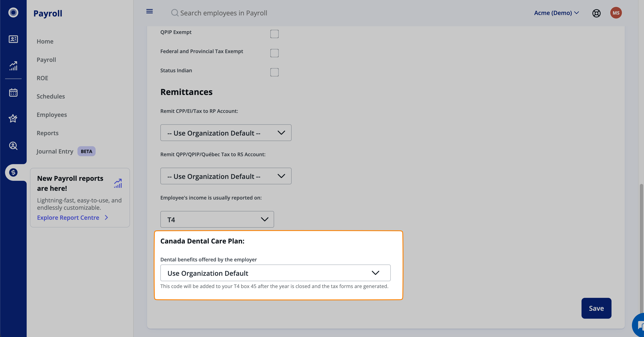Enable Federal and Provincial Tax Exempt

[274, 53]
